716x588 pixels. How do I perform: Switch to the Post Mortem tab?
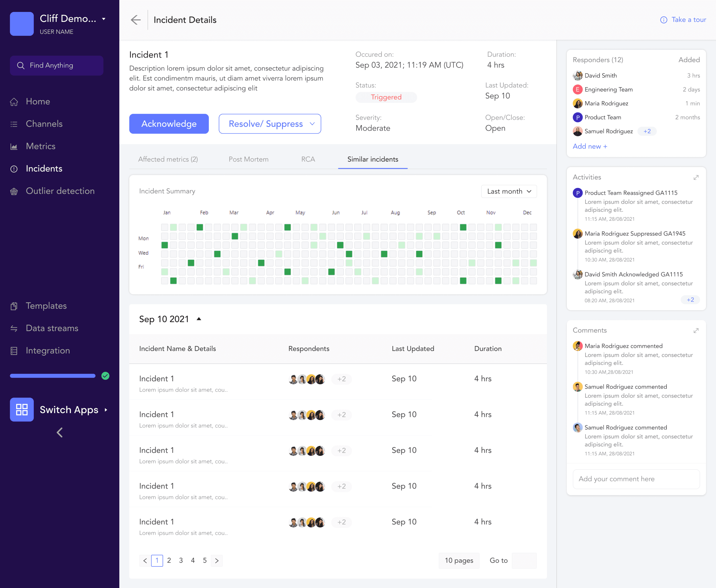pyautogui.click(x=248, y=159)
